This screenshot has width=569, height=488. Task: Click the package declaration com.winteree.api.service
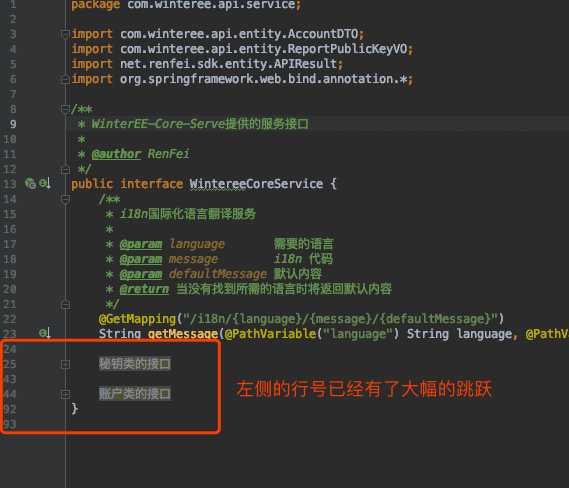[x=186, y=5]
